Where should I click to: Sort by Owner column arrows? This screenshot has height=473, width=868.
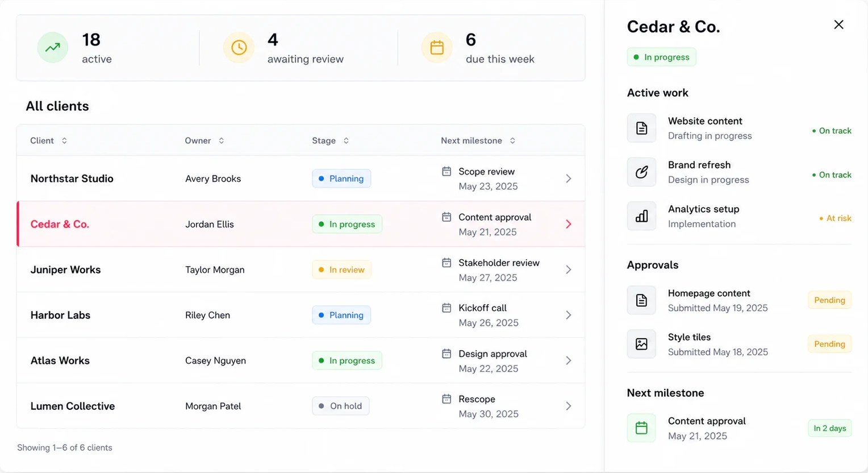pos(221,140)
